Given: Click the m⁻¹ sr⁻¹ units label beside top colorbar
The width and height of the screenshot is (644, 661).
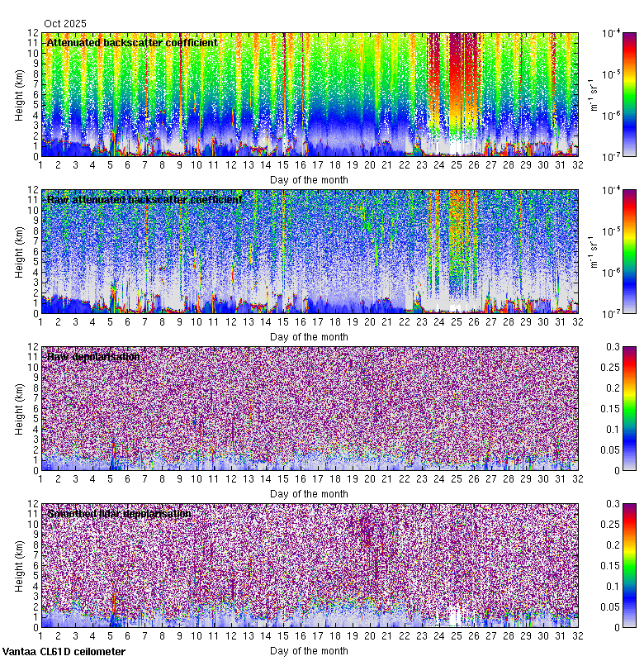Looking at the screenshot, I should [591, 94].
